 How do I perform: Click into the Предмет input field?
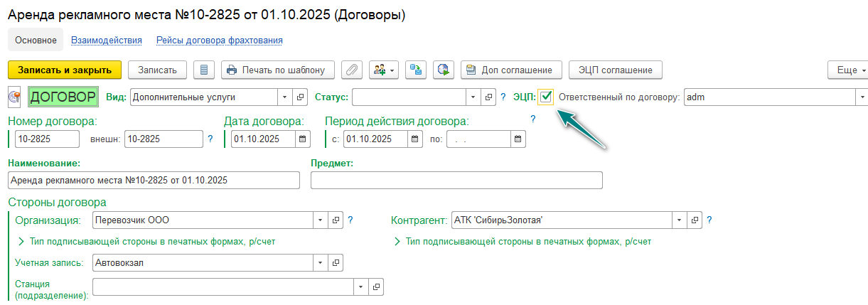(x=456, y=181)
